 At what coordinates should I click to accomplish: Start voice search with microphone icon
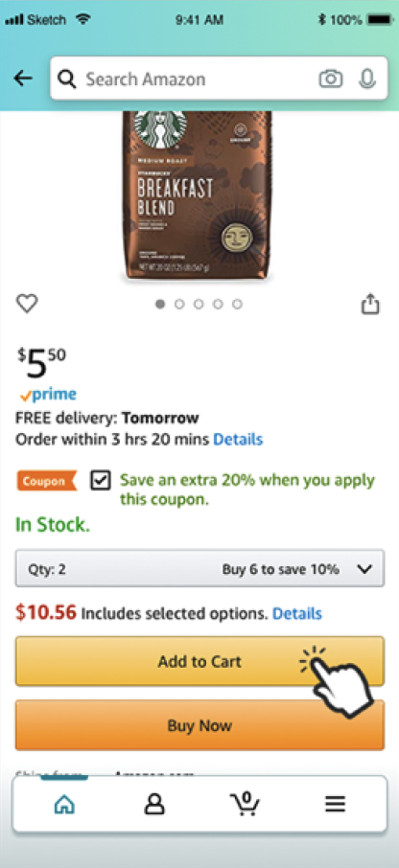point(366,79)
